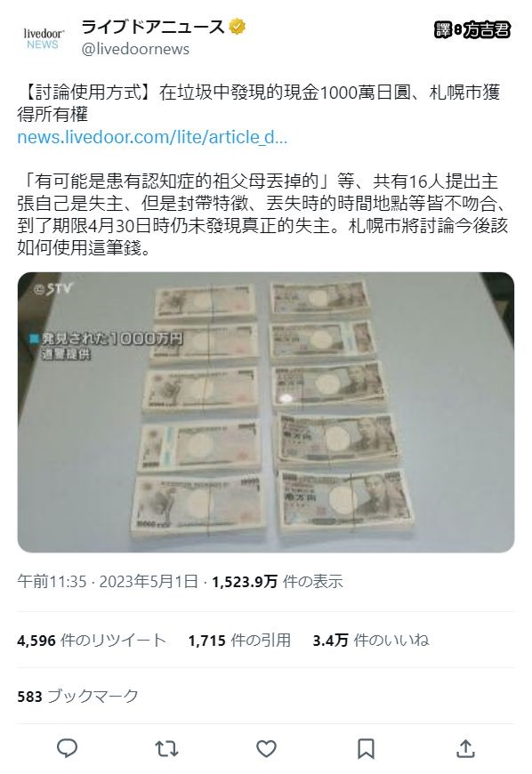Open the banknote stacks photo
This screenshot has width=532, height=774.
(266, 412)
